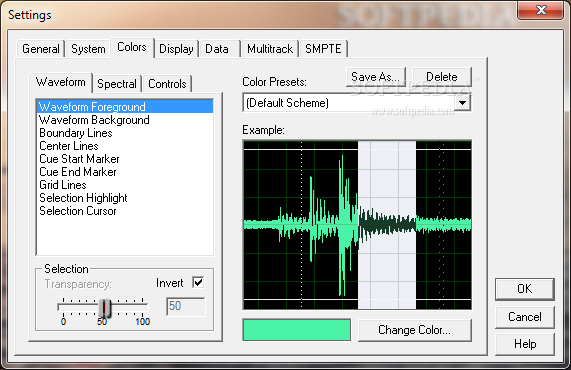Screen dimensions: 571x370
Task: Click the transparency value field
Action: click(x=186, y=306)
